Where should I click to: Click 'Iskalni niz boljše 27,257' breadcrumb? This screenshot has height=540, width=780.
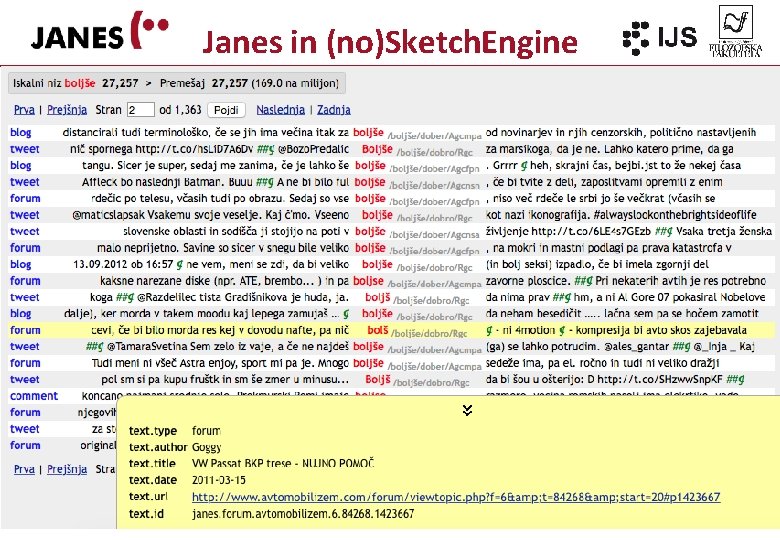click(x=76, y=83)
